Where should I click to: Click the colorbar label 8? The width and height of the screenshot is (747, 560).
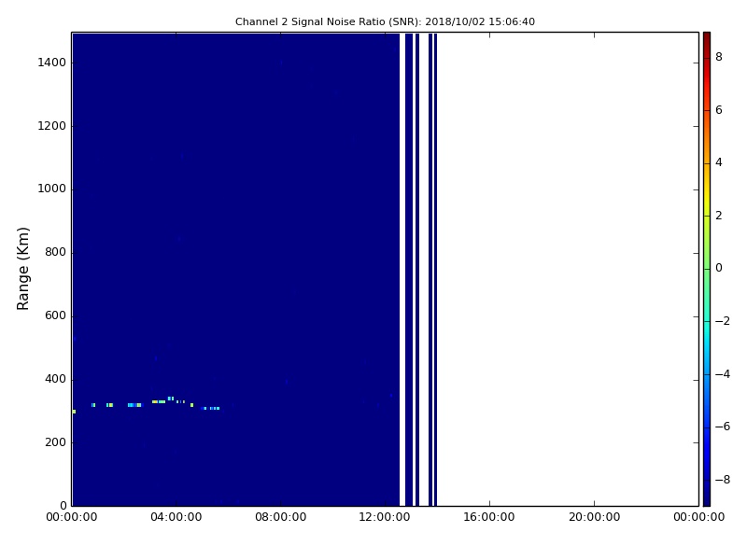(719, 57)
